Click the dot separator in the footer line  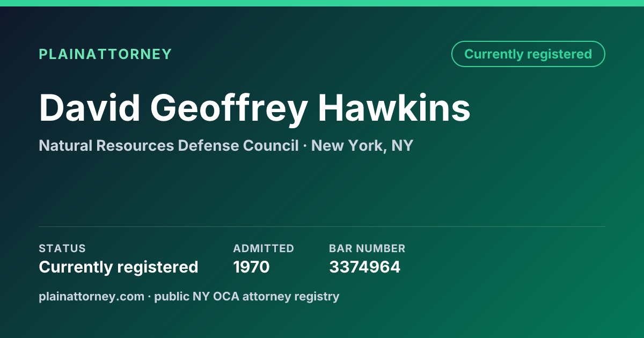tap(149, 297)
